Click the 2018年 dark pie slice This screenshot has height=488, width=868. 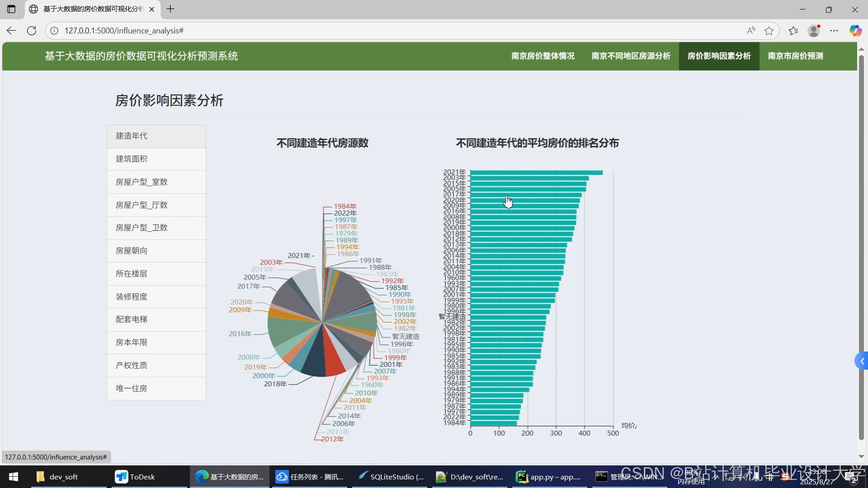pos(315,361)
